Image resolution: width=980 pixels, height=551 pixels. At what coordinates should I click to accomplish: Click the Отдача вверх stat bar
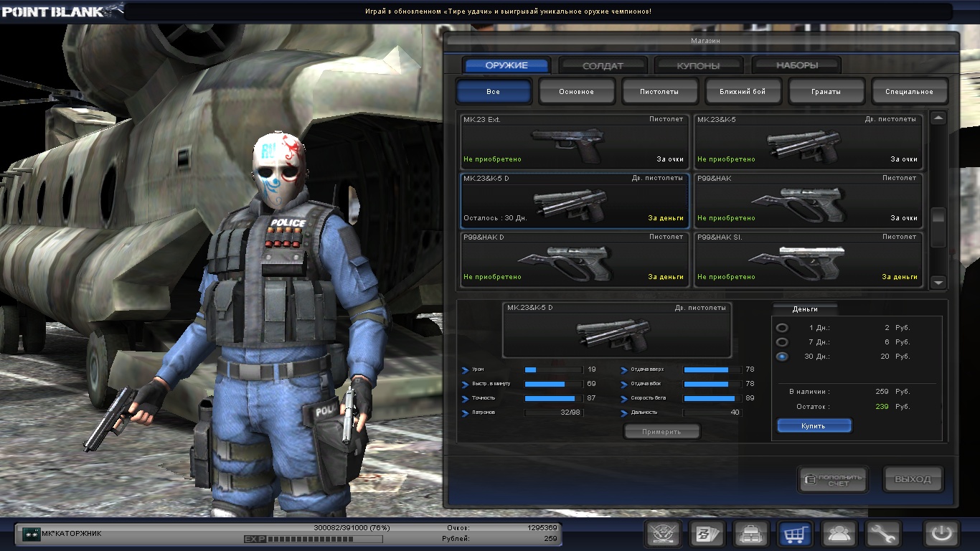712,369
